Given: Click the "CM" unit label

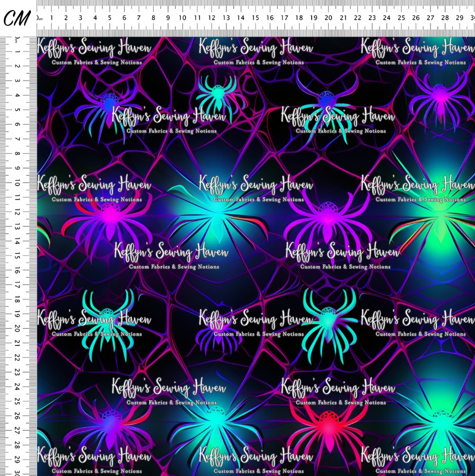Looking at the screenshot, I should 17,18.
